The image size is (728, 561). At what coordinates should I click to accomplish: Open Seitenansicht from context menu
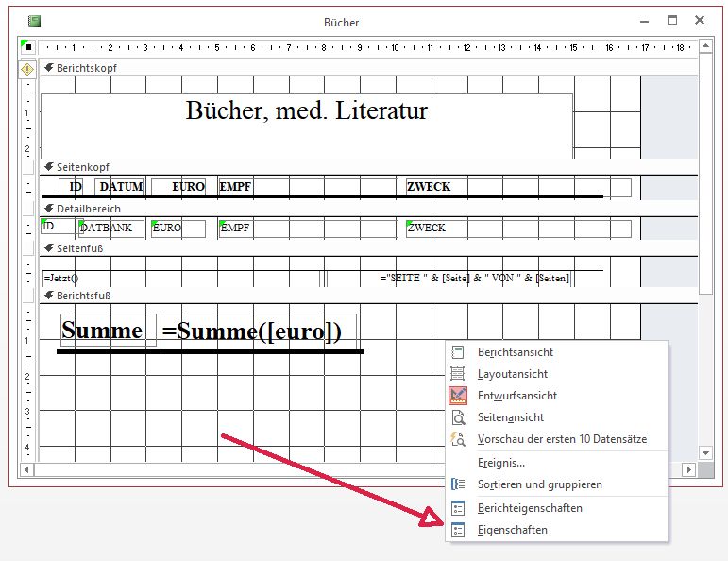click(x=556, y=417)
